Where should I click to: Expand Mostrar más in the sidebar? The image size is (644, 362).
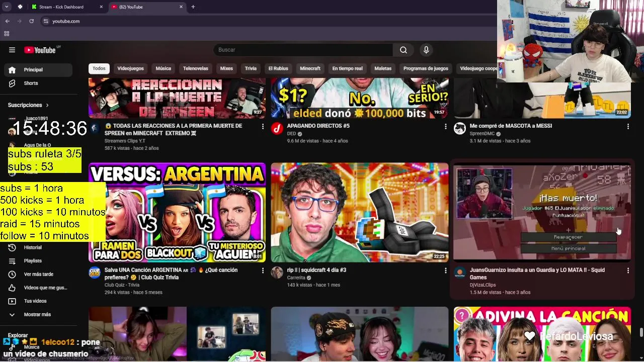point(38,314)
